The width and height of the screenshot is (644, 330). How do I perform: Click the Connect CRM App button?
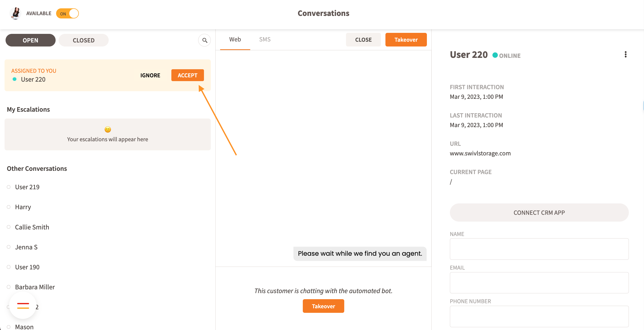539,213
